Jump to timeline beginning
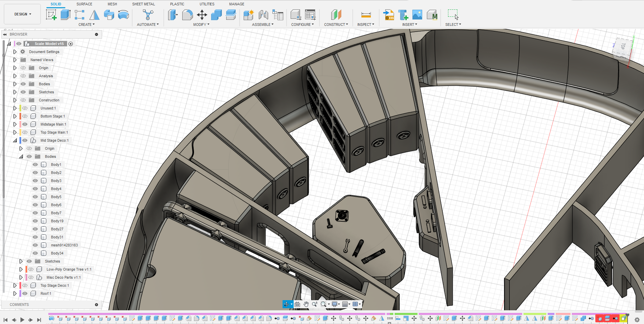The image size is (644, 324). coord(5,320)
